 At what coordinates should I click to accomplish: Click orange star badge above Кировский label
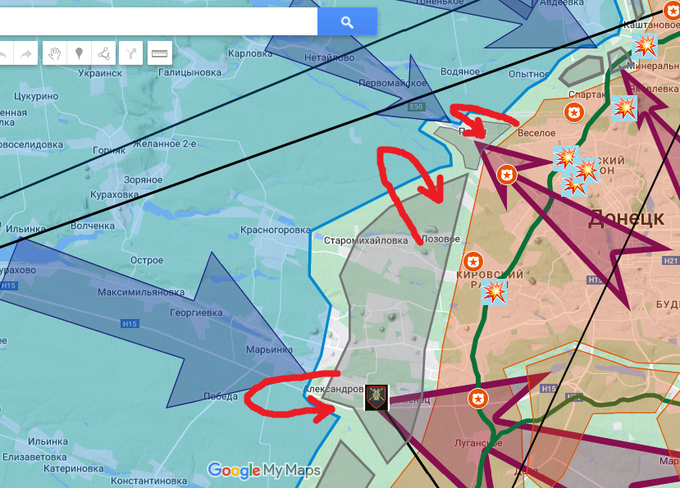[x=473, y=262]
